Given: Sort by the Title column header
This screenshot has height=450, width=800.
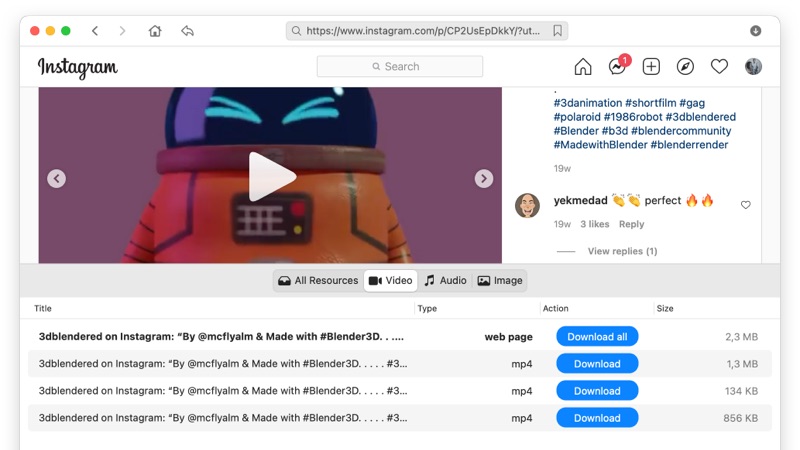Looking at the screenshot, I should (x=43, y=308).
